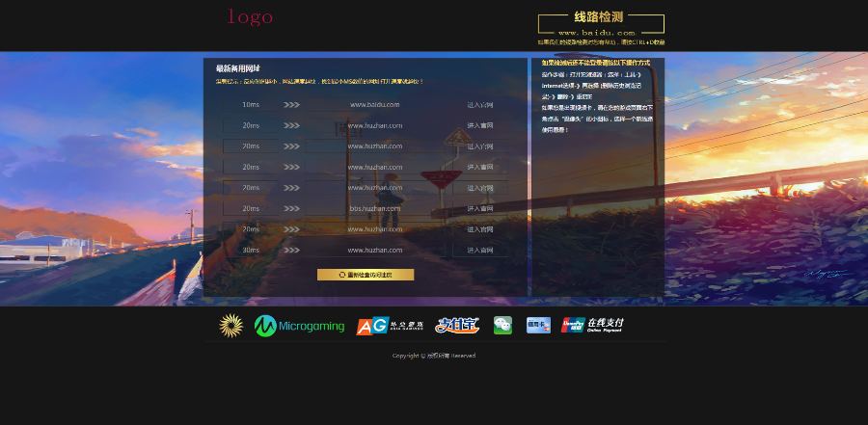The height and width of the screenshot is (425, 868).
Task: Open www.baidu.com in the address list
Action: coord(375,105)
